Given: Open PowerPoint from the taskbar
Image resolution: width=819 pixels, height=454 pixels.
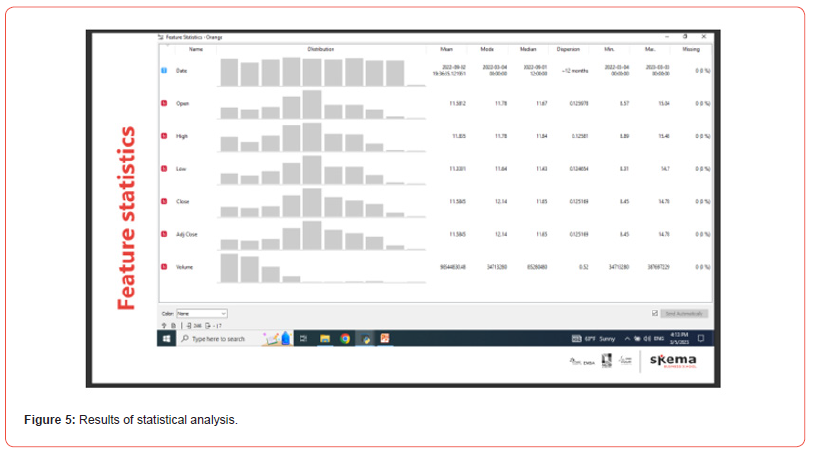Looking at the screenshot, I should pos(385,339).
